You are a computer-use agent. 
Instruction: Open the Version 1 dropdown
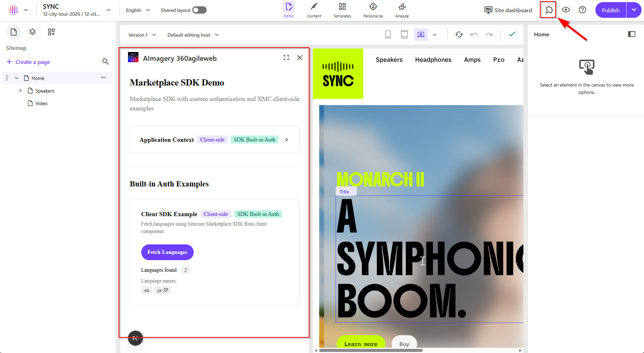[x=142, y=35]
